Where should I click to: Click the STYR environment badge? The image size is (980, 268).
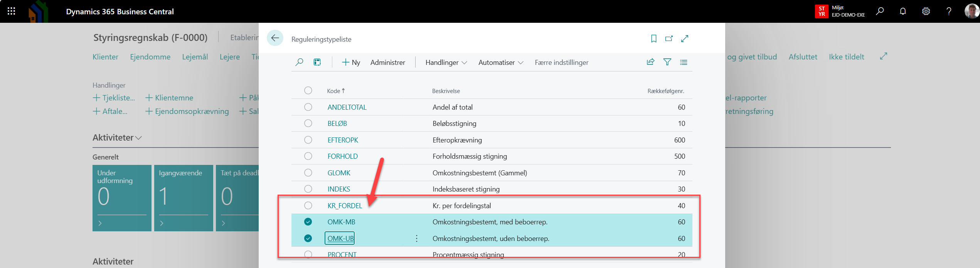[x=822, y=11]
